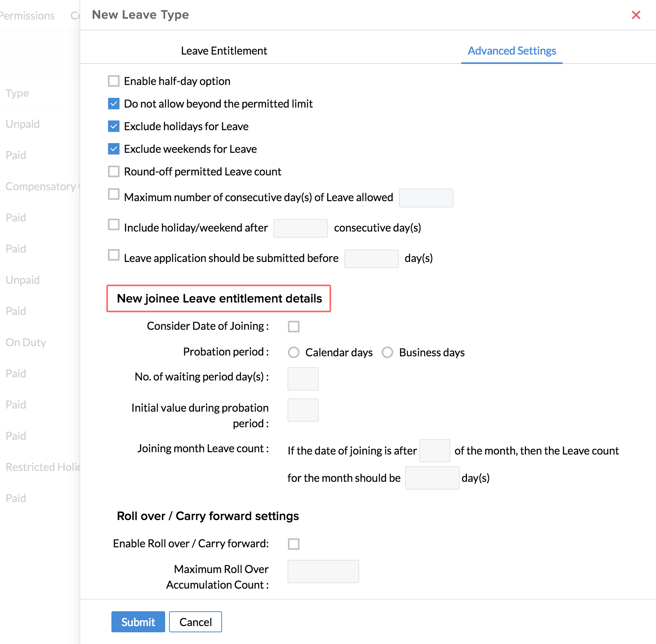Close the New Leave Type dialog
Image resolution: width=656 pixels, height=644 pixels.
636,15
